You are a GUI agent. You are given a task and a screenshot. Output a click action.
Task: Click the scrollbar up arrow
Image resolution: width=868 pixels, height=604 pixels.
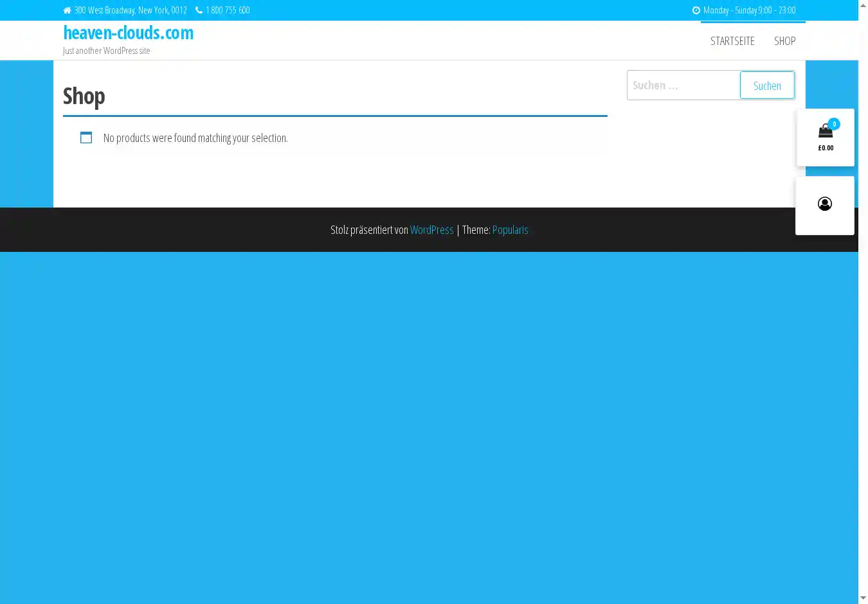pos(863,5)
